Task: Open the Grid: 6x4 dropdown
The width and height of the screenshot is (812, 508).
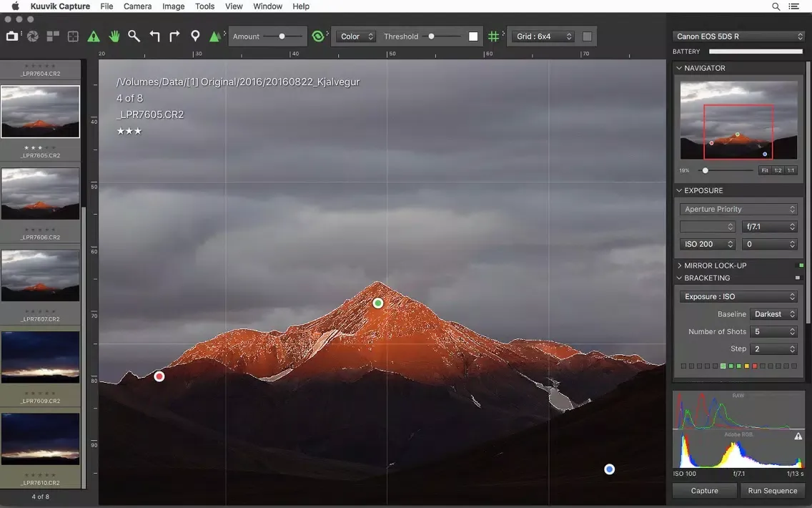Action: click(545, 36)
